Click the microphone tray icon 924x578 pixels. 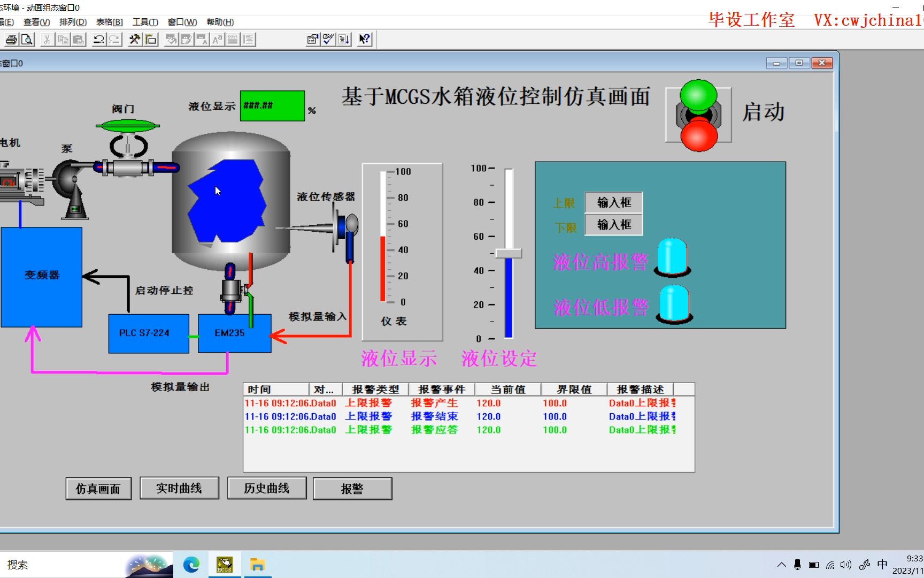tap(797, 565)
